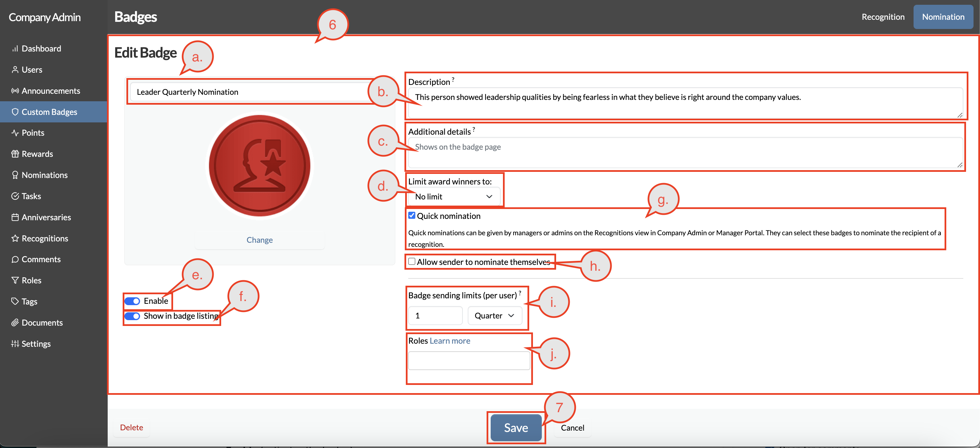
Task: Check Allow sender to nominate themselves
Action: click(x=412, y=262)
